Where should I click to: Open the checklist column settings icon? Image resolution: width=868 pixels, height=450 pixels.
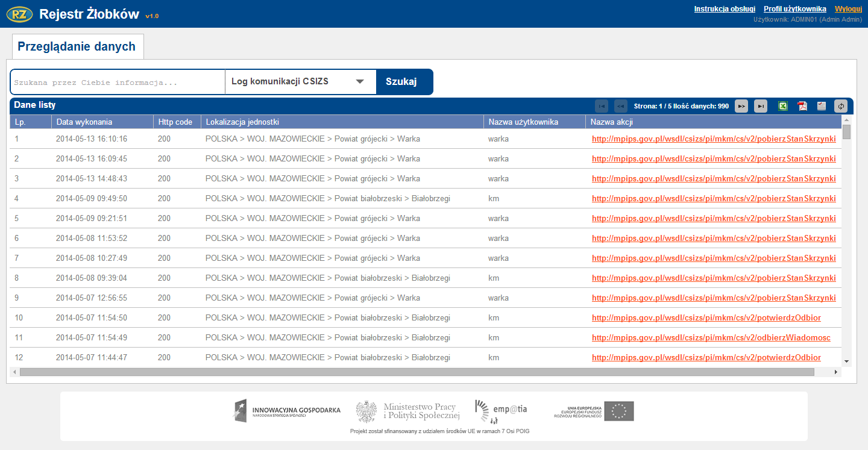point(822,106)
